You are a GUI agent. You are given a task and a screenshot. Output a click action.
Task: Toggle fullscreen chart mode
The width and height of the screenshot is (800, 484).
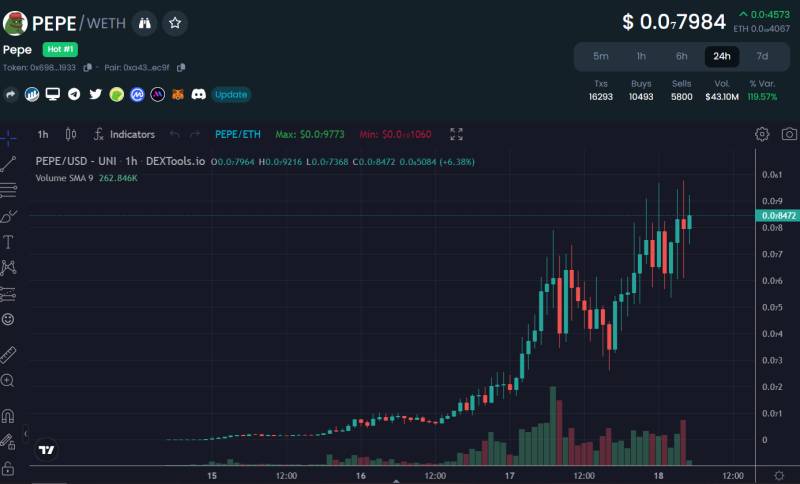457,134
